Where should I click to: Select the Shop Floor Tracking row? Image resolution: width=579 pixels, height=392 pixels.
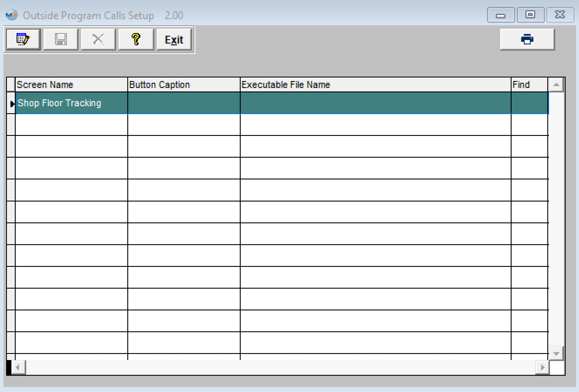[60, 103]
